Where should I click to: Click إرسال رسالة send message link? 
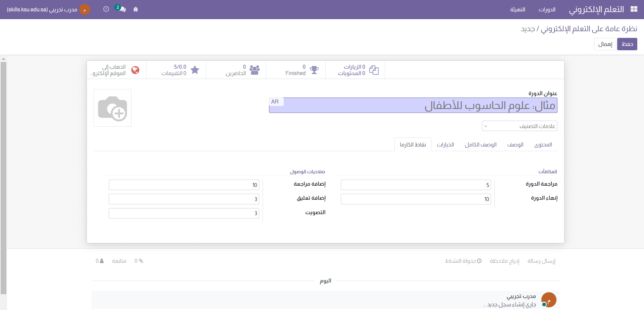(x=541, y=261)
